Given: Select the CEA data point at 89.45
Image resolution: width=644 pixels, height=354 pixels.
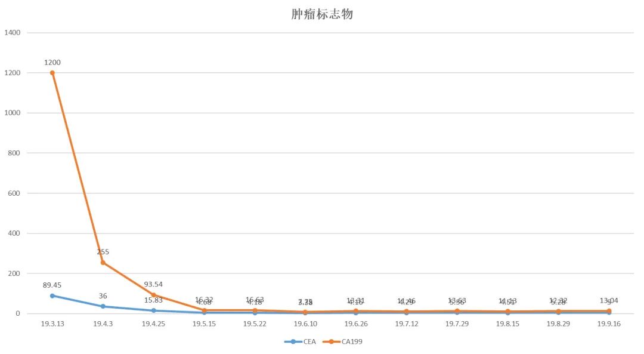Looking at the screenshot, I should click(52, 295).
